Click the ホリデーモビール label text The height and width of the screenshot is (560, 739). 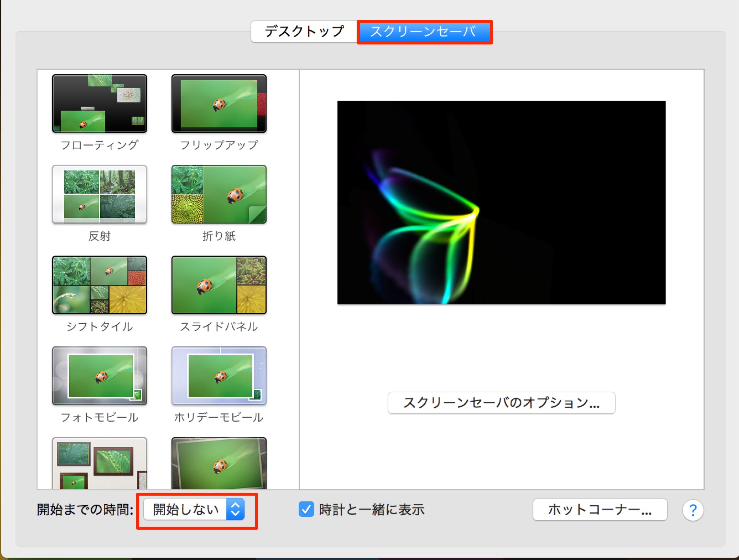click(219, 417)
